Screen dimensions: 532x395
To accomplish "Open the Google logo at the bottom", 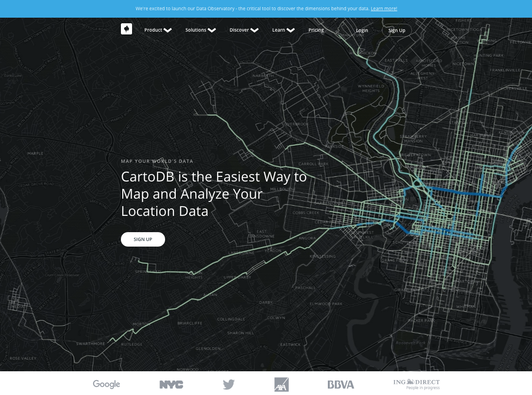I will tap(106, 384).
